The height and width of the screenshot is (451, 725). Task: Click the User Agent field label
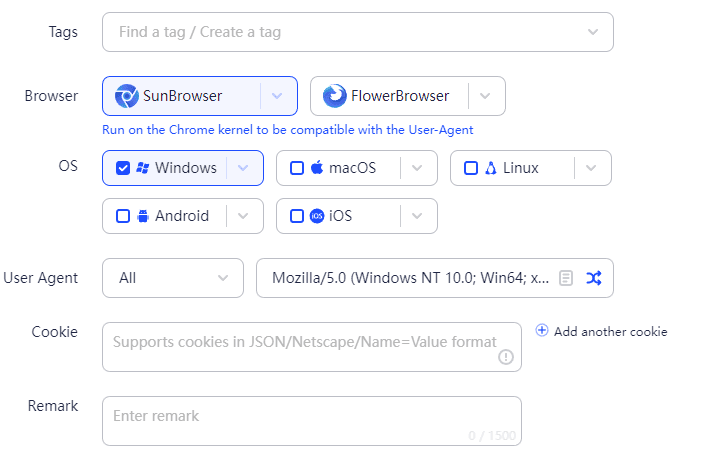pos(41,278)
